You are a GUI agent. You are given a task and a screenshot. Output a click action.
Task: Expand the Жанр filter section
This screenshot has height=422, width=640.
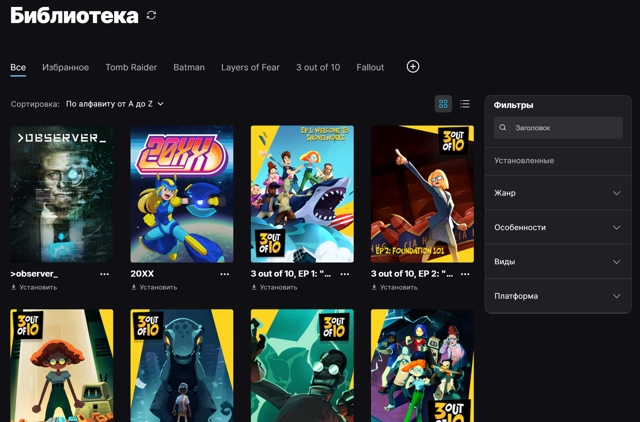click(558, 193)
